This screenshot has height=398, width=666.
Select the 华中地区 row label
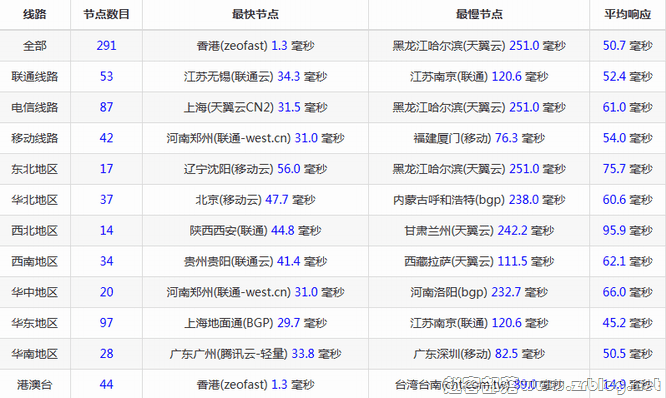(x=34, y=292)
